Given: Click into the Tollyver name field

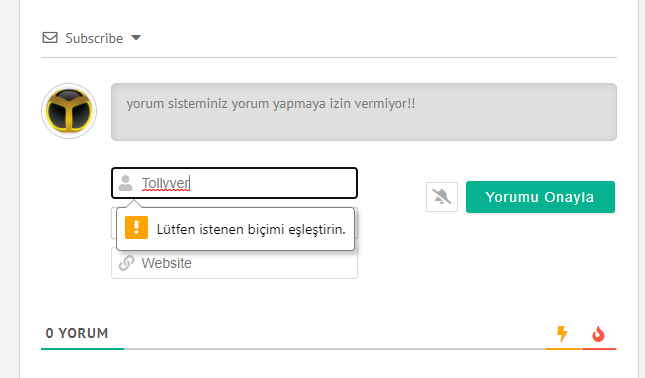Looking at the screenshot, I should pyautogui.click(x=234, y=183).
